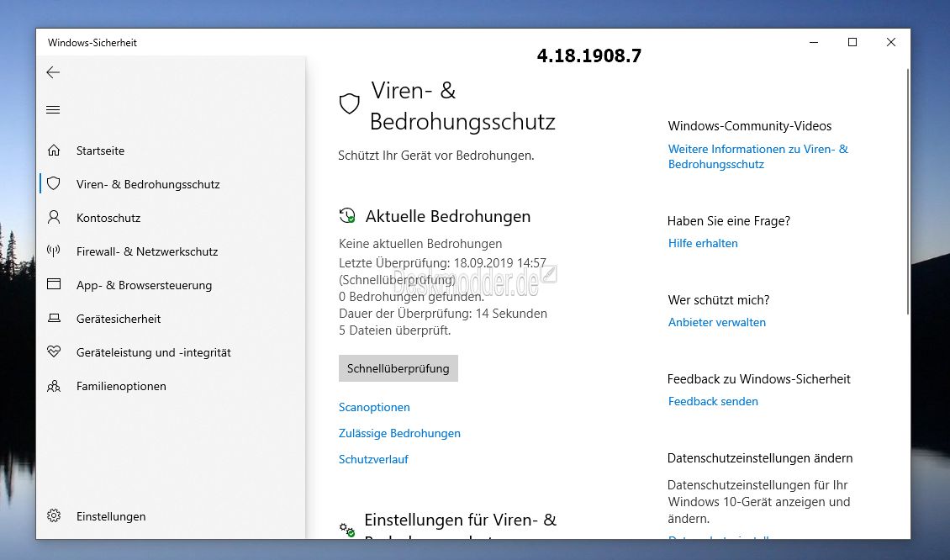This screenshot has height=560, width=950.
Task: Open the hamburger navigation menu
Action: pos(53,109)
